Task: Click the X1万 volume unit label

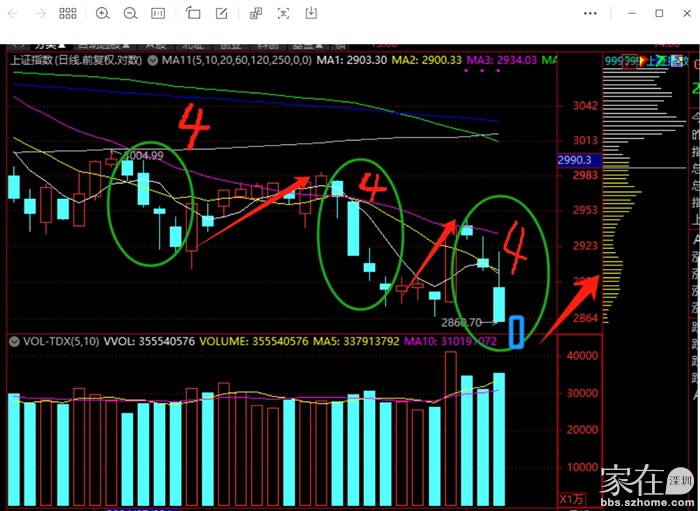Action: click(571, 498)
